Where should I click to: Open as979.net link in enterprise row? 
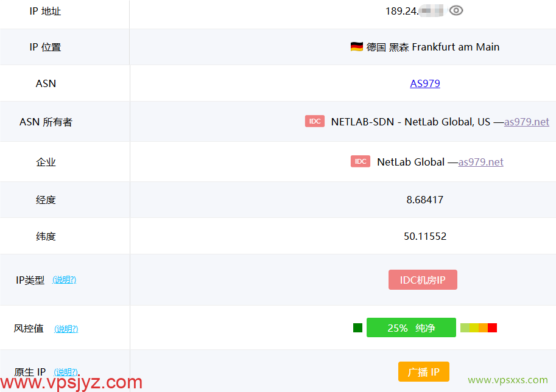click(480, 162)
